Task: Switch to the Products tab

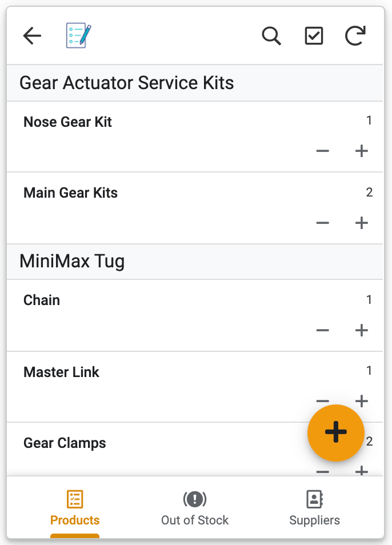Action: click(x=75, y=508)
